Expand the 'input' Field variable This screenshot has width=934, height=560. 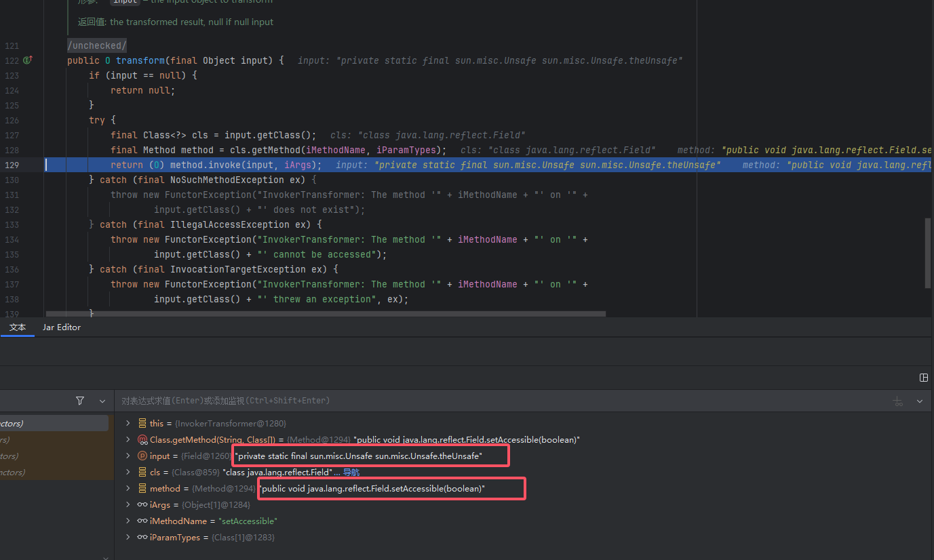(128, 456)
